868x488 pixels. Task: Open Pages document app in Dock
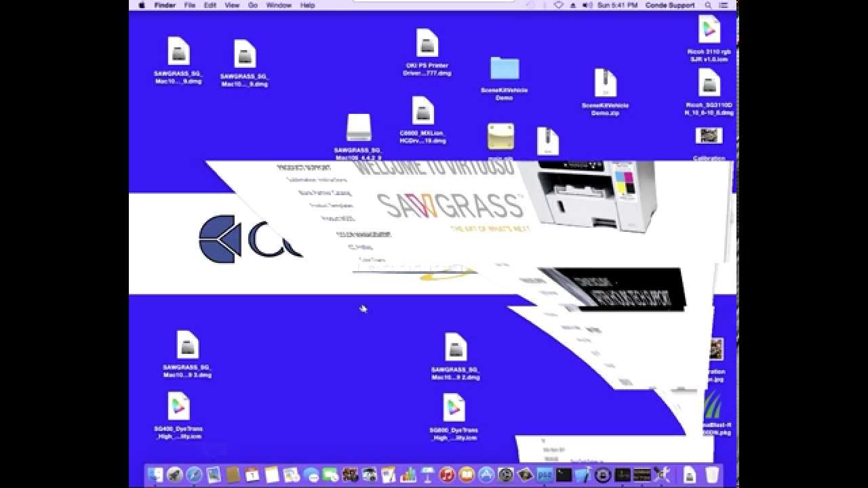click(389, 475)
